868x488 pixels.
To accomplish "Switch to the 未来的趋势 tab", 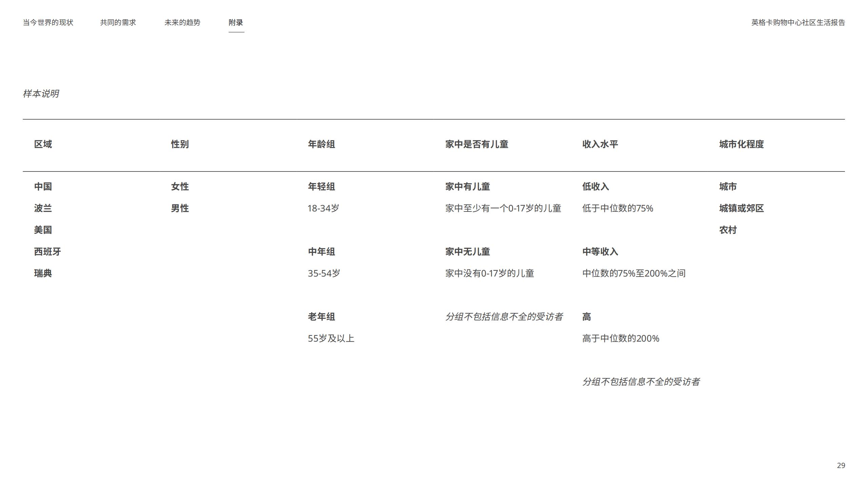I will click(x=182, y=22).
